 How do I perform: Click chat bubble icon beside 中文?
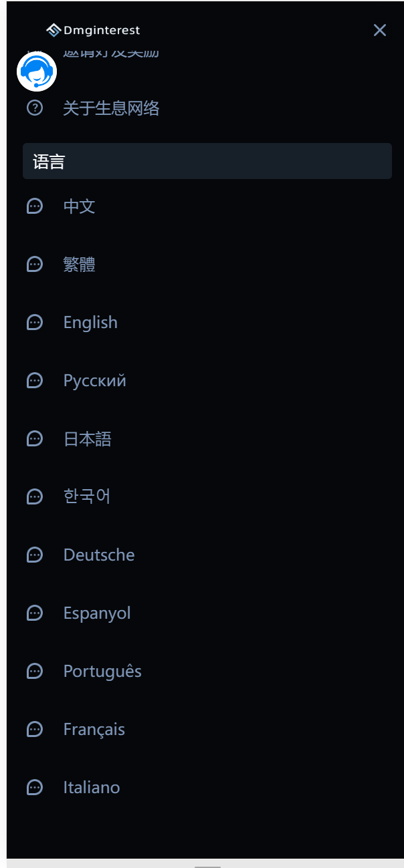click(35, 206)
